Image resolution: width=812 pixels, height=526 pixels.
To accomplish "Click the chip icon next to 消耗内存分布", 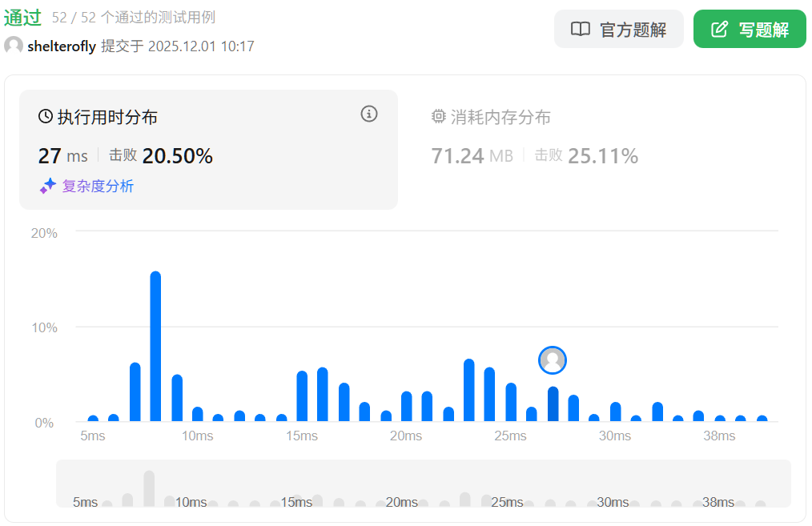I will 438,117.
